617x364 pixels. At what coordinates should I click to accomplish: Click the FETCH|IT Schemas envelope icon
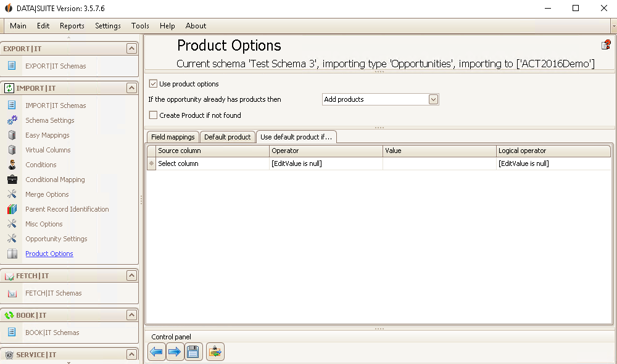tap(12, 293)
